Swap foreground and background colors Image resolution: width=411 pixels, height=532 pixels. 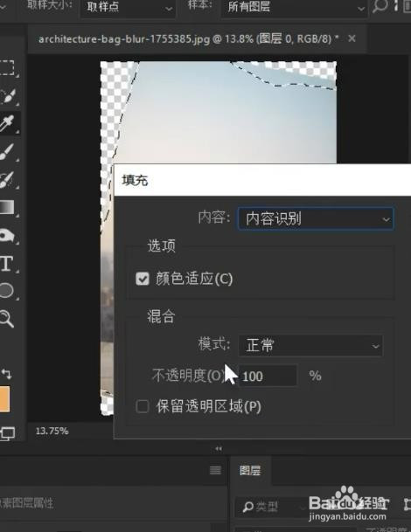click(6, 374)
